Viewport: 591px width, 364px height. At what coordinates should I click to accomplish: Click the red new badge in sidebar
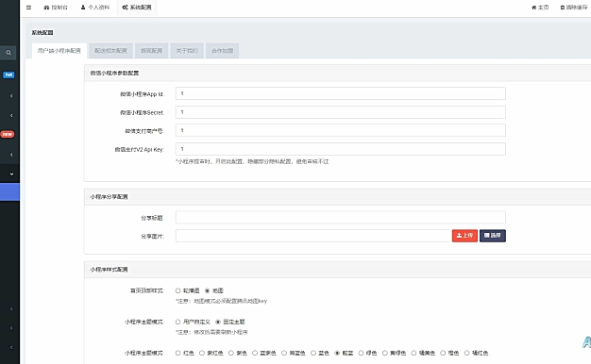[8, 134]
